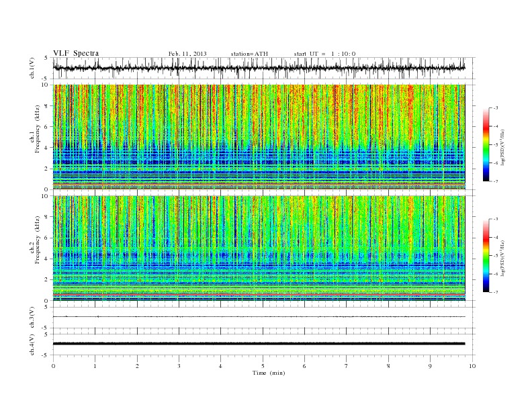
Task: Click the "4" tick on the time axis
Action: click(221, 366)
